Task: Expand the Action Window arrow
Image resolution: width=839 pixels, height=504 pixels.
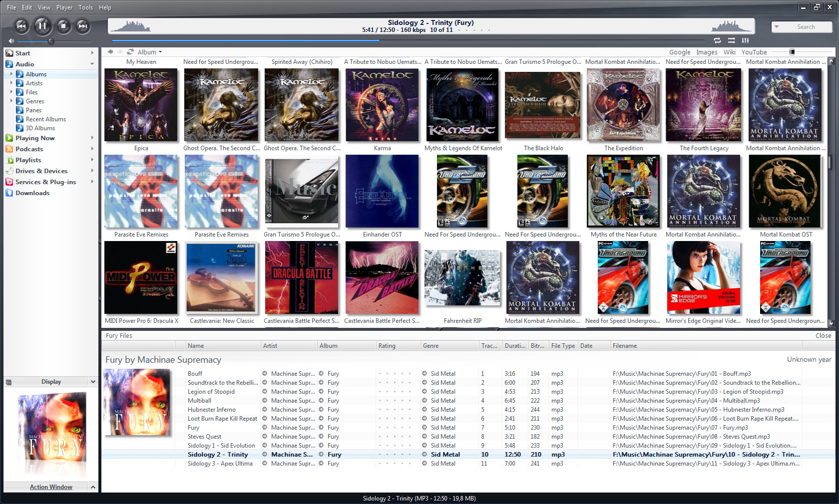Action: coord(93,487)
